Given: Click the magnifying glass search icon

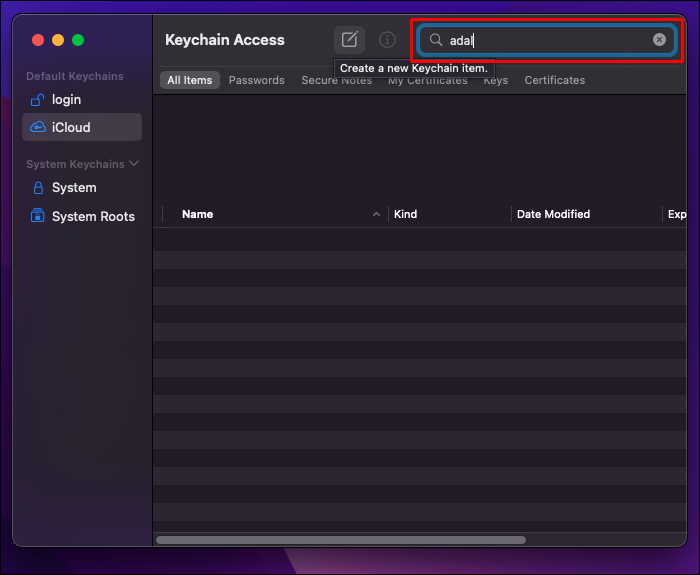Looking at the screenshot, I should (436, 40).
